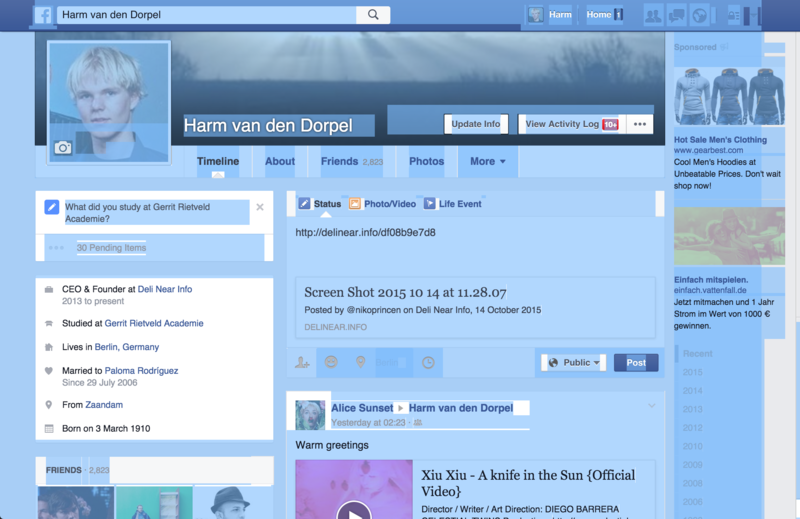Open Zaandam hometown link

coord(104,405)
